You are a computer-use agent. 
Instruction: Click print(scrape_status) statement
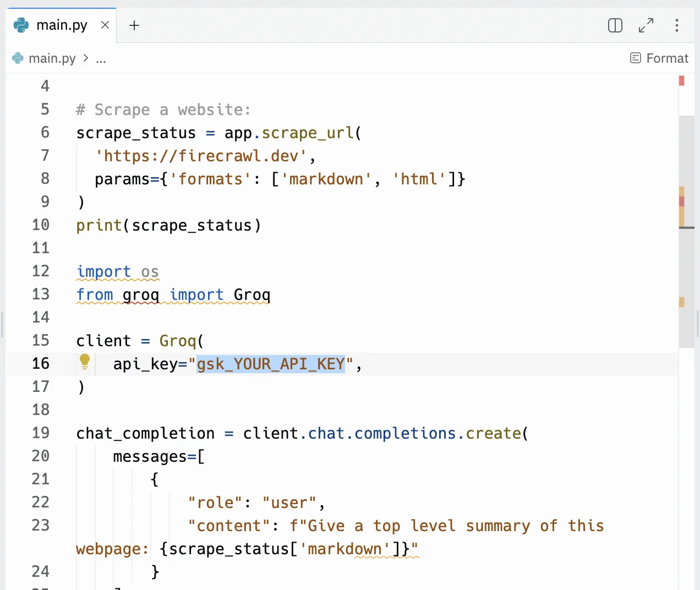(x=168, y=225)
